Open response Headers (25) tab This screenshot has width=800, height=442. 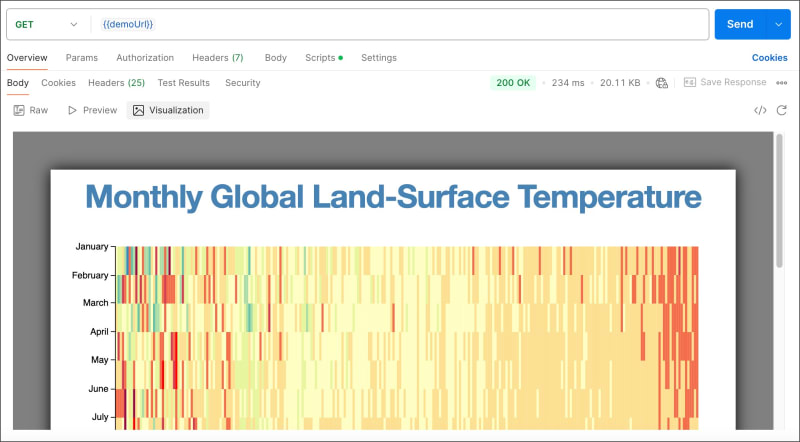116,83
